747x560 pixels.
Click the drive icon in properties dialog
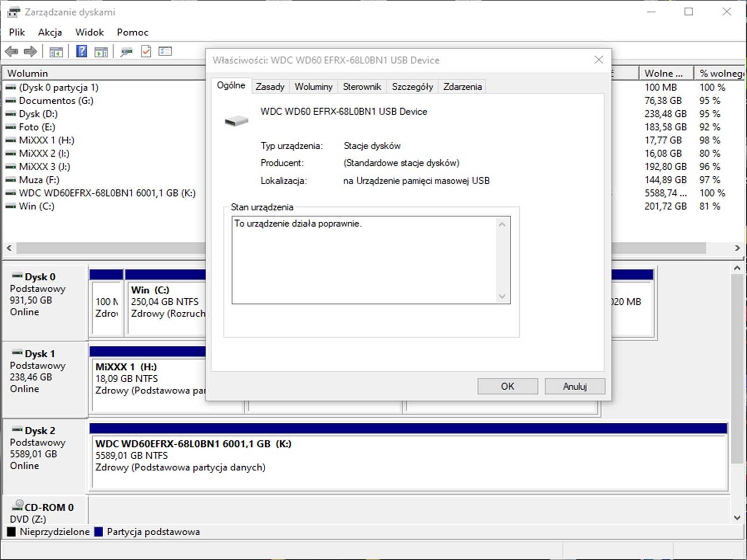coord(236,121)
